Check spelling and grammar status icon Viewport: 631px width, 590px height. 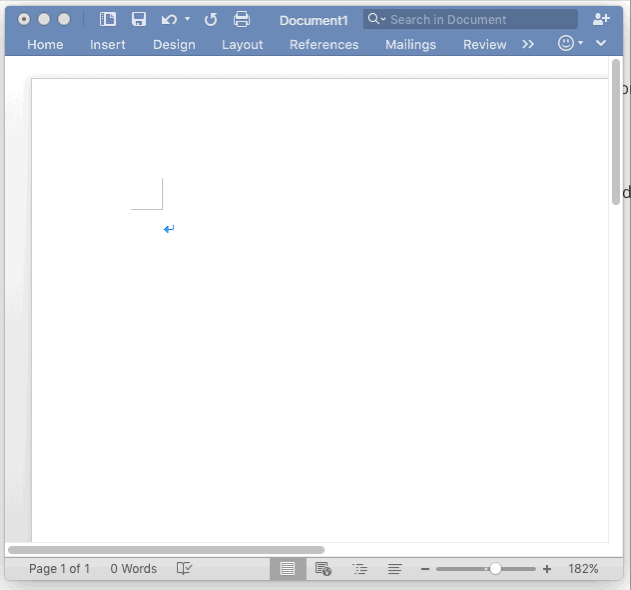184,568
